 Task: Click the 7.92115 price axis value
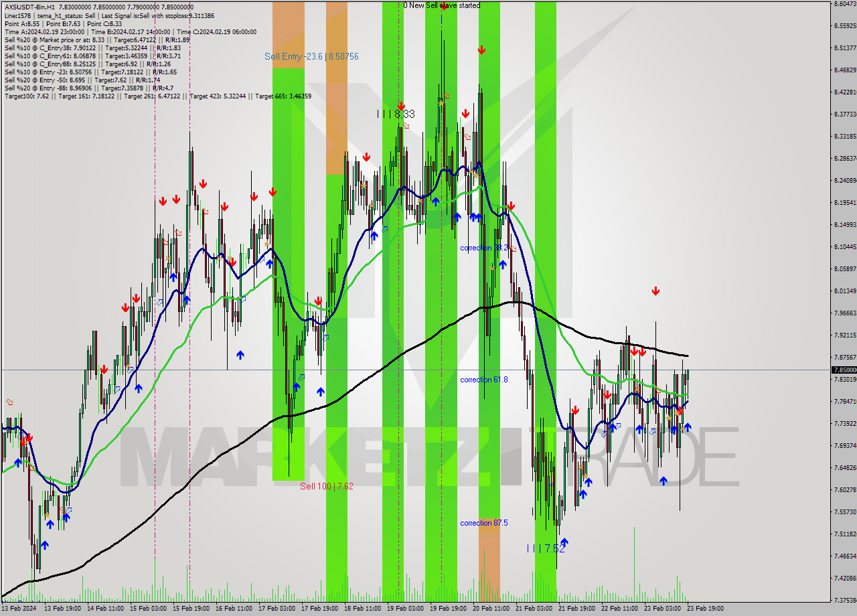845,335
